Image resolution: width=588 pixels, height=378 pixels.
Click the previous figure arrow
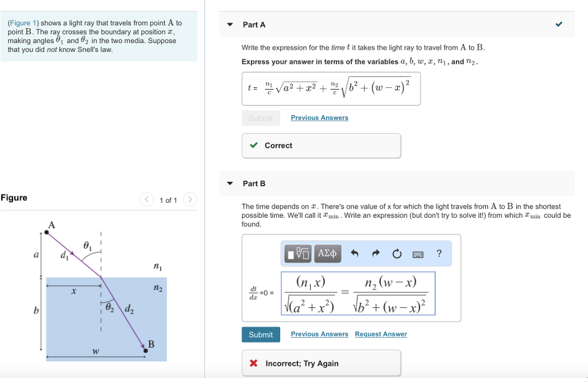click(x=147, y=200)
